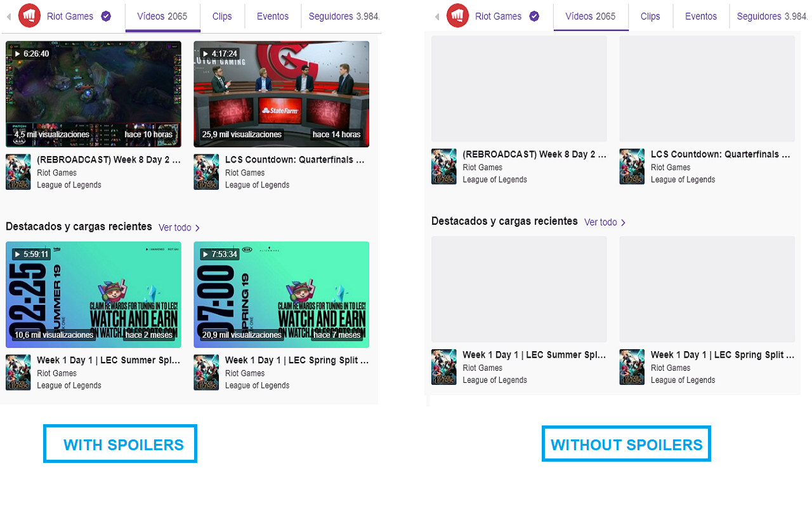Click the play icon on the 6:26:40 video
The height and width of the screenshot is (508, 812).
click(18, 53)
